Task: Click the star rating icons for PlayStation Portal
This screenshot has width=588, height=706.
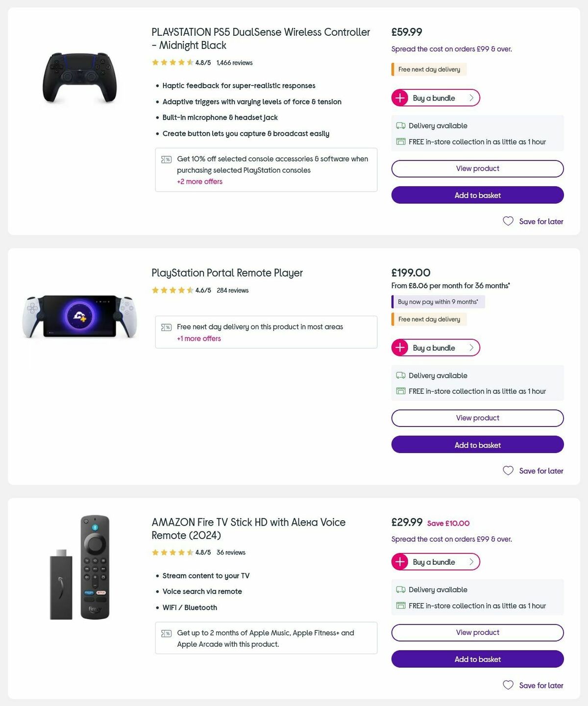Action: point(172,290)
